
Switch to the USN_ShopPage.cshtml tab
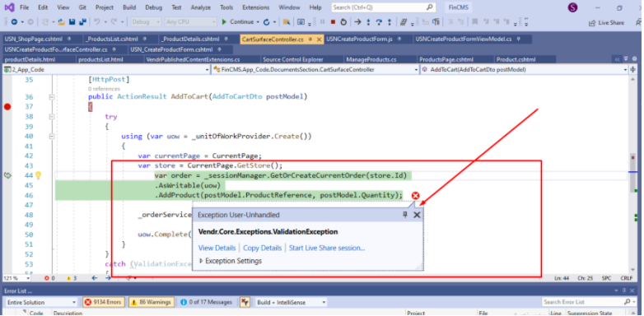coord(35,39)
